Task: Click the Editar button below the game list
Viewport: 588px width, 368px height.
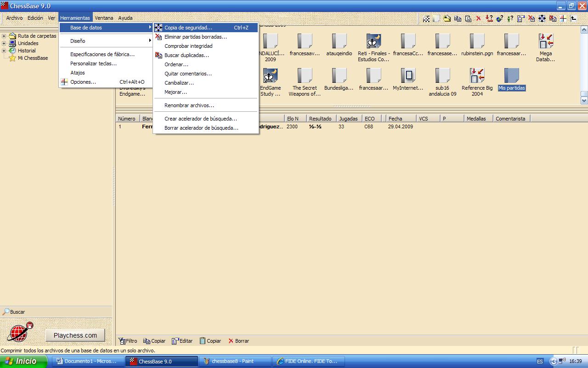Action: point(182,341)
